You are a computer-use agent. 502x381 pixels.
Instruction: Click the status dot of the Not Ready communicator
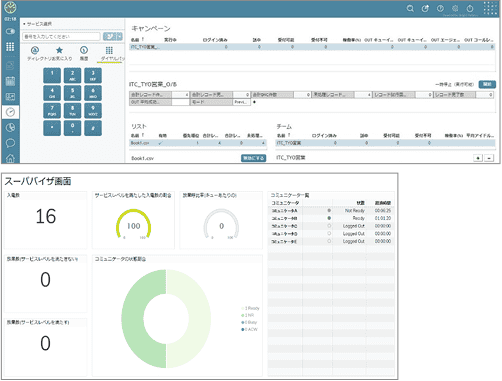pos(329,210)
